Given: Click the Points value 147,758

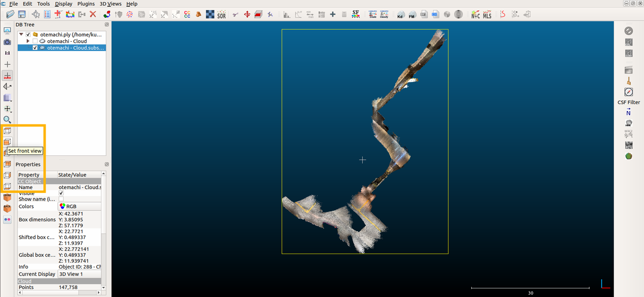Looking at the screenshot, I should point(68,287).
